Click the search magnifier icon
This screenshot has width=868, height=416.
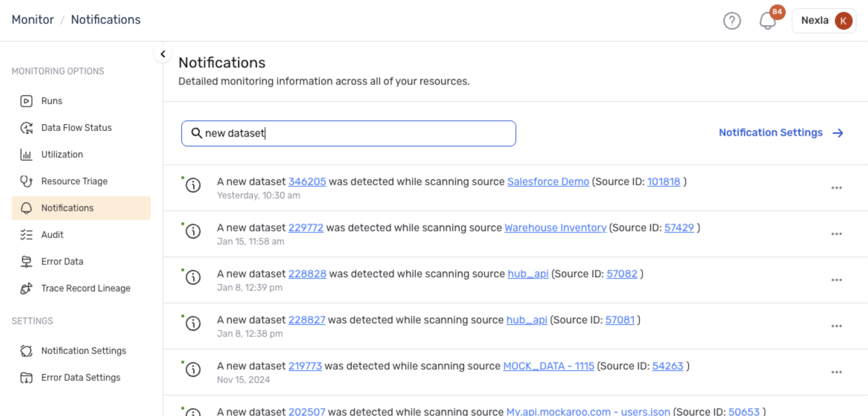pyautogui.click(x=196, y=133)
